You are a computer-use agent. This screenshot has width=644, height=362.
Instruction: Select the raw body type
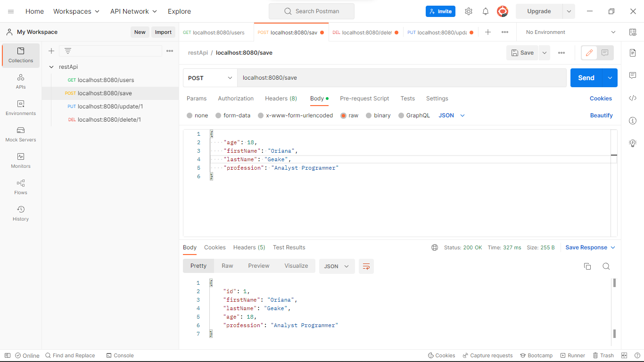[x=343, y=115]
